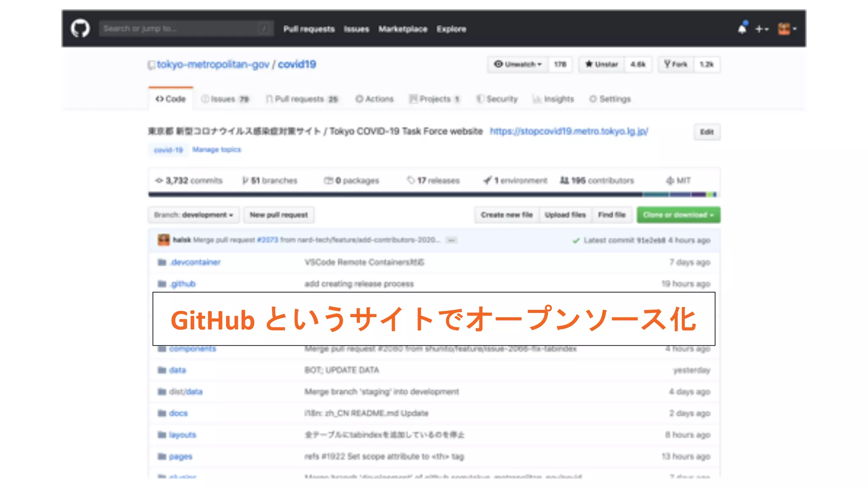Focus the Search or jump to field
The image size is (868, 488).
(x=186, y=28)
